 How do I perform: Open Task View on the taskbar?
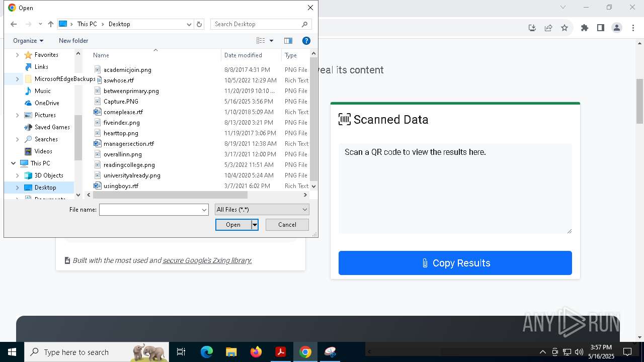pos(181,352)
